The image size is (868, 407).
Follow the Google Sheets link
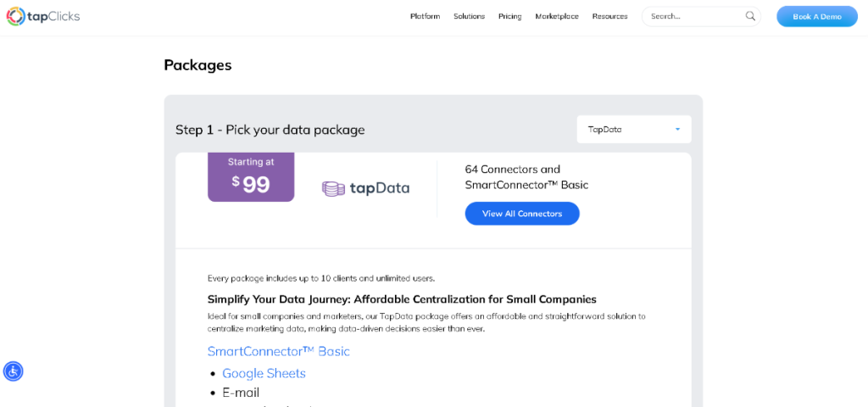264,373
